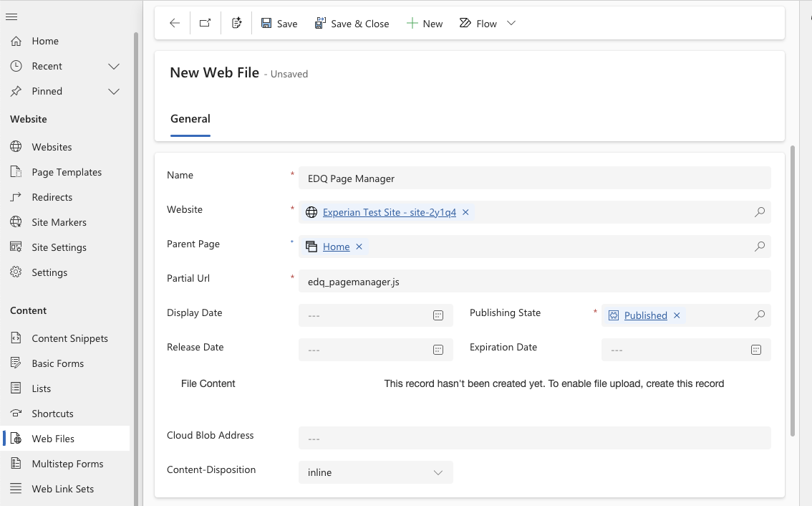
Task: Collapse the navigation with the hamburger icon
Action: pyautogui.click(x=12, y=17)
